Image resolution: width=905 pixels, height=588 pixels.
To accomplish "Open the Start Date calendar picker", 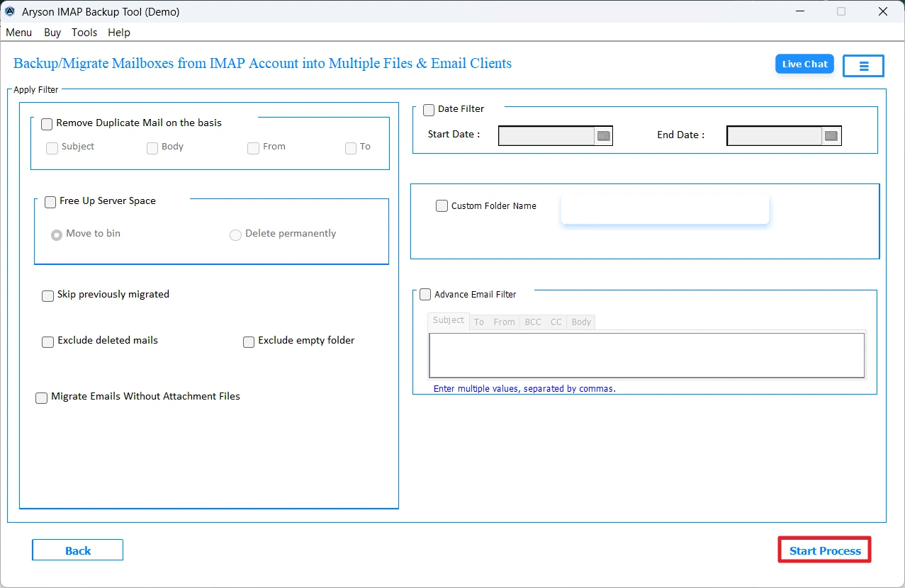I will [603, 136].
